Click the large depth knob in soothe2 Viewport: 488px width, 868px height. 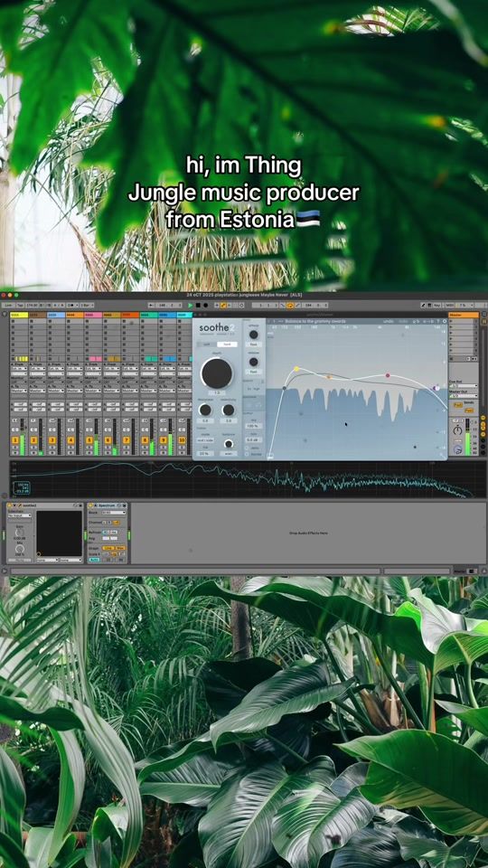(216, 373)
